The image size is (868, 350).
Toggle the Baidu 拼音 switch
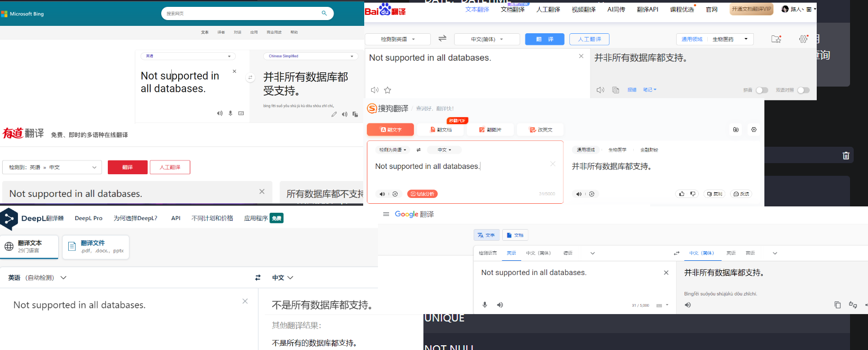[x=762, y=90]
